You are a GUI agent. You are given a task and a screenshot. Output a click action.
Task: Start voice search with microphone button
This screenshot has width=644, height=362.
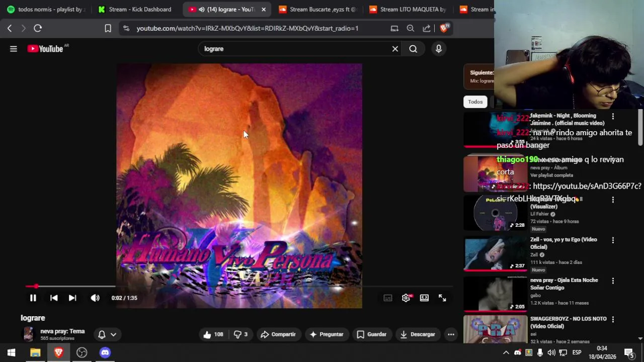[x=439, y=49]
